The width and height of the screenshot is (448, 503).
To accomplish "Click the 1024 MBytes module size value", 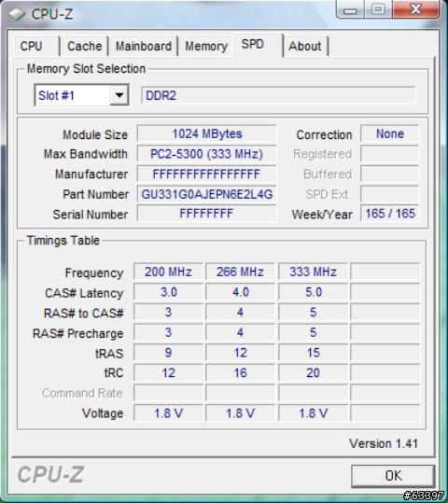I will click(x=206, y=133).
